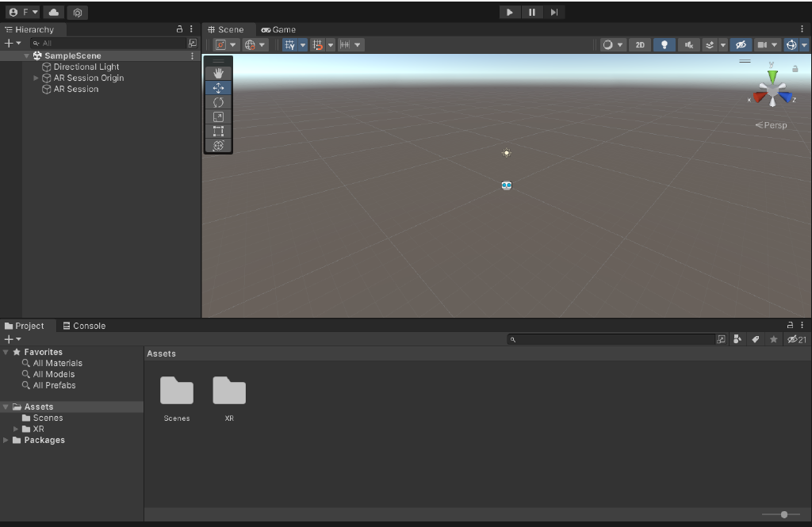The height and width of the screenshot is (527, 812).
Task: Mute scene audio
Action: [x=689, y=44]
